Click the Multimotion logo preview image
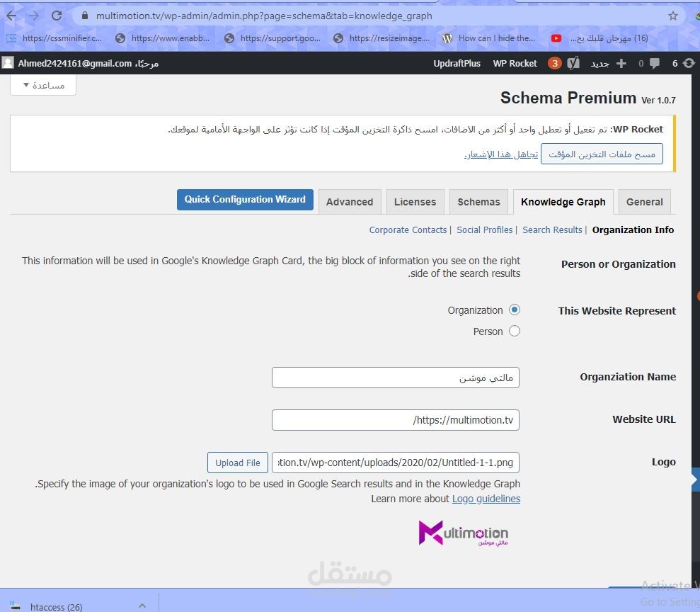This screenshot has height=612, width=700. point(463,533)
